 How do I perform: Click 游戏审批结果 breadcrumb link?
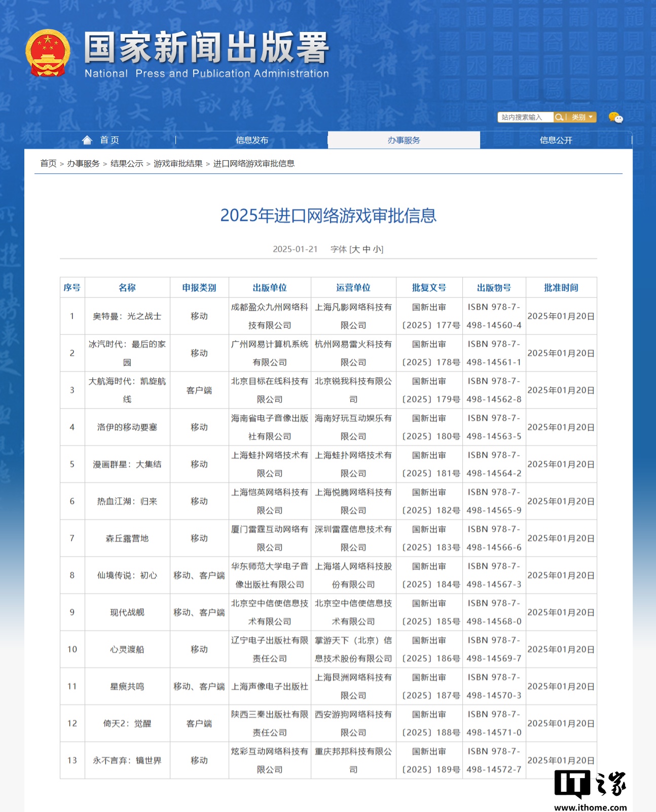(x=178, y=163)
